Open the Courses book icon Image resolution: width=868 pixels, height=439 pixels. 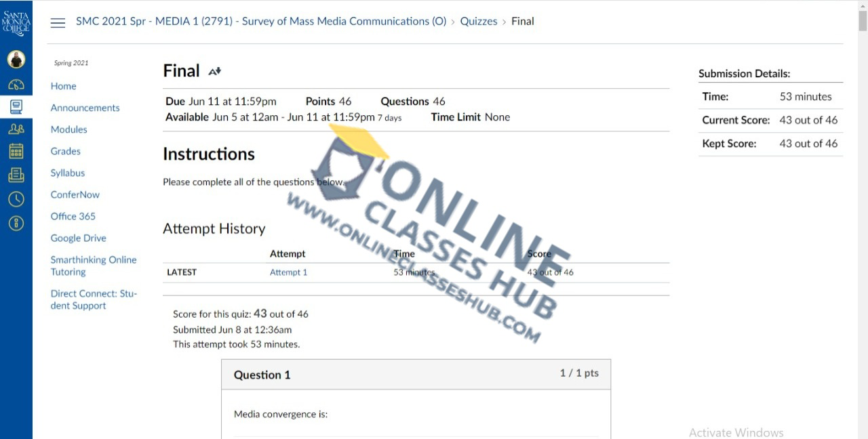click(x=16, y=106)
